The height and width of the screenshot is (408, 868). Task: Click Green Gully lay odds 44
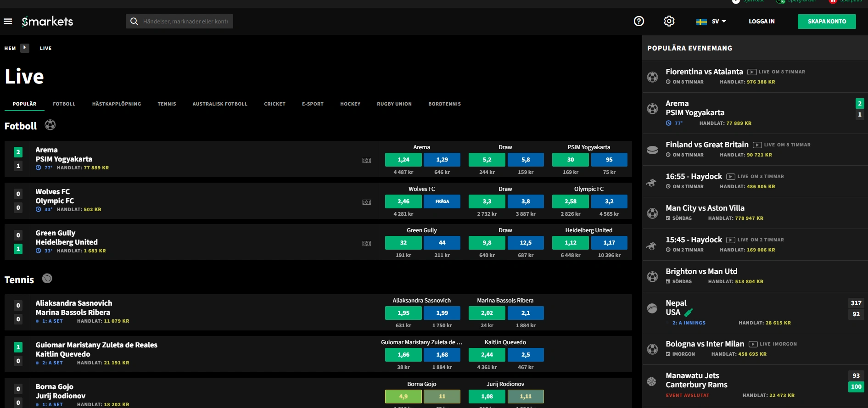click(x=442, y=243)
